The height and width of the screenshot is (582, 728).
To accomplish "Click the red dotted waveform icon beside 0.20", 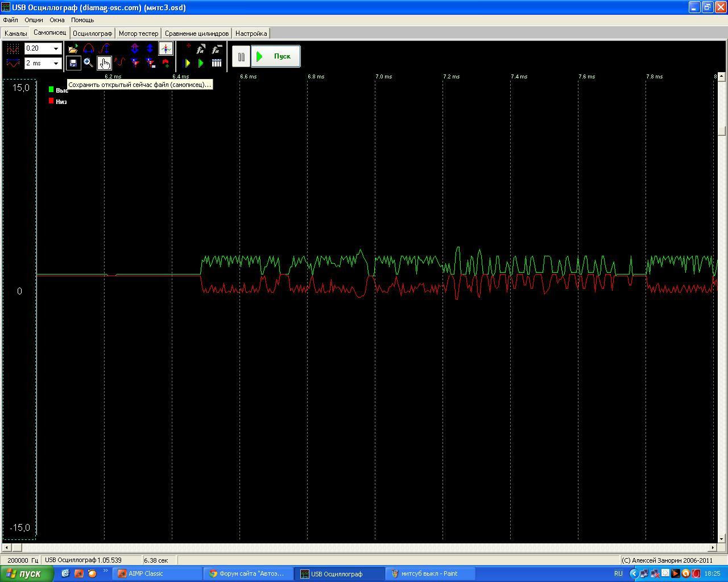I will click(x=13, y=49).
